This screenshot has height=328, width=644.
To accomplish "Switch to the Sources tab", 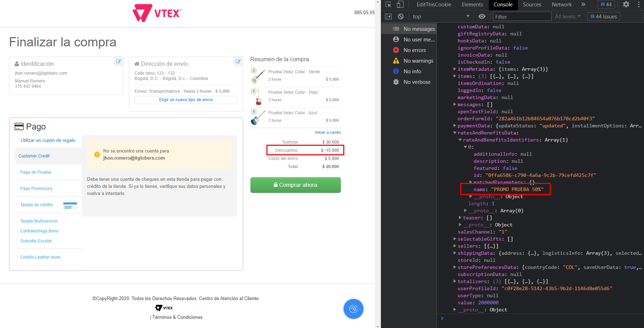I will pyautogui.click(x=532, y=5).
